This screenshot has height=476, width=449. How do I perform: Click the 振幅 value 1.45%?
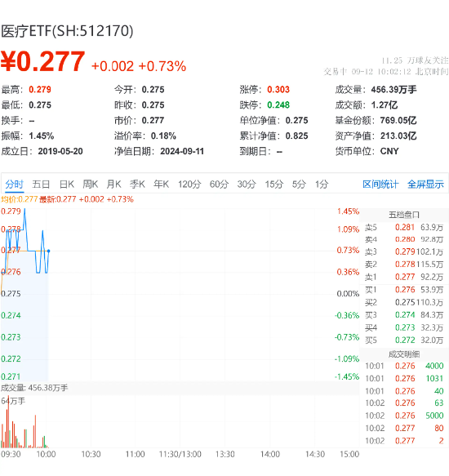42,136
